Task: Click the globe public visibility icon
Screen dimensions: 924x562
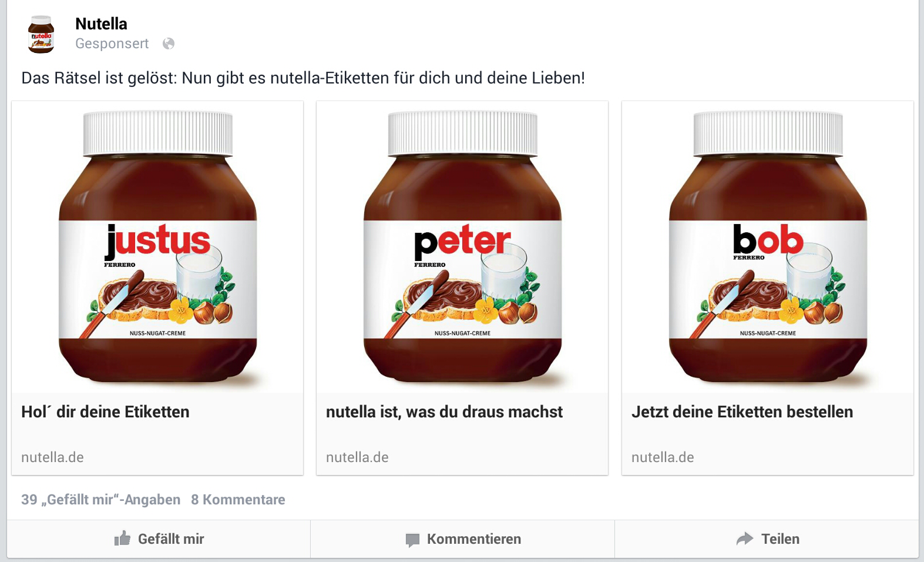Action: point(169,44)
